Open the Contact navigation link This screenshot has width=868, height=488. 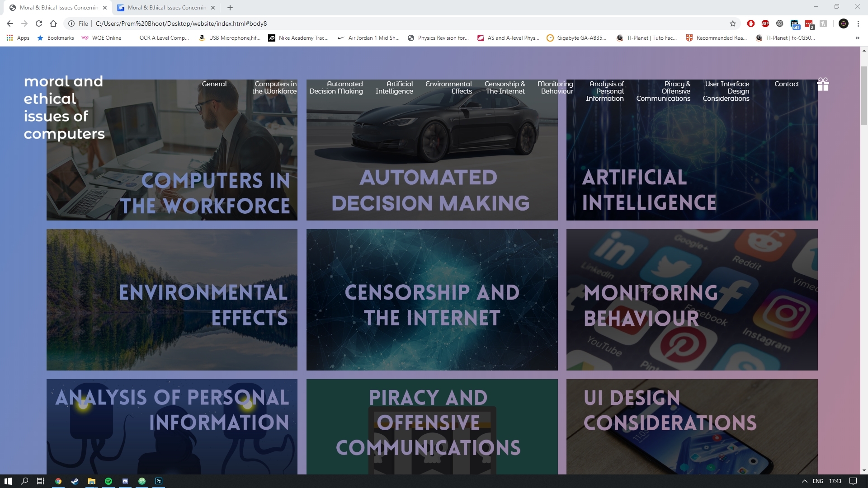coord(786,84)
